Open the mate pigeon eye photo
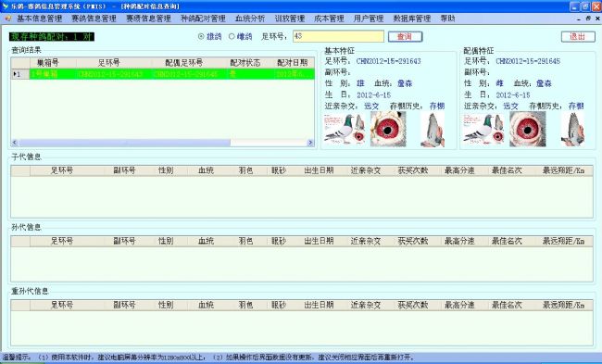 pos(528,129)
